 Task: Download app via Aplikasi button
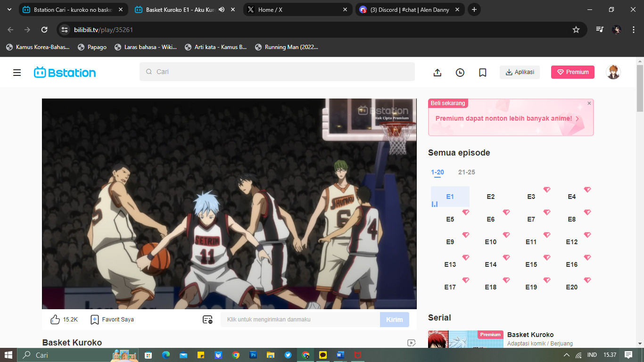pos(520,72)
